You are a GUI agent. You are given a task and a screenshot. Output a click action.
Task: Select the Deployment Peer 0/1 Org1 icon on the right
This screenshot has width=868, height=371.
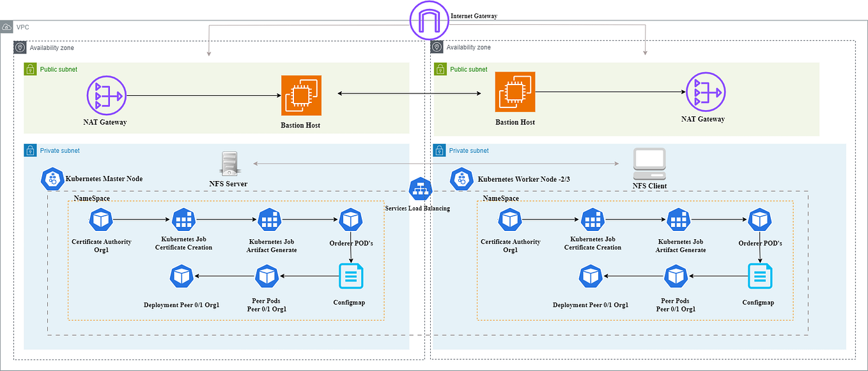coord(591,276)
